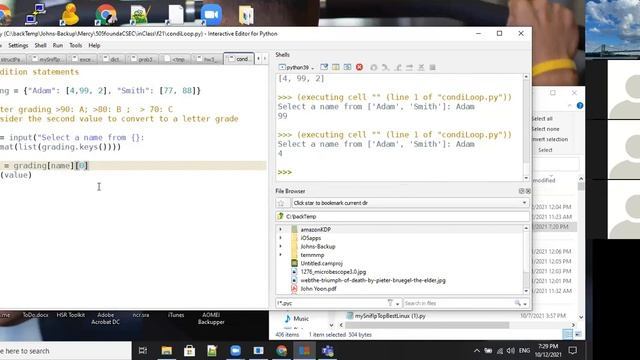Select the amazonKDP folder row

[x=400, y=229]
